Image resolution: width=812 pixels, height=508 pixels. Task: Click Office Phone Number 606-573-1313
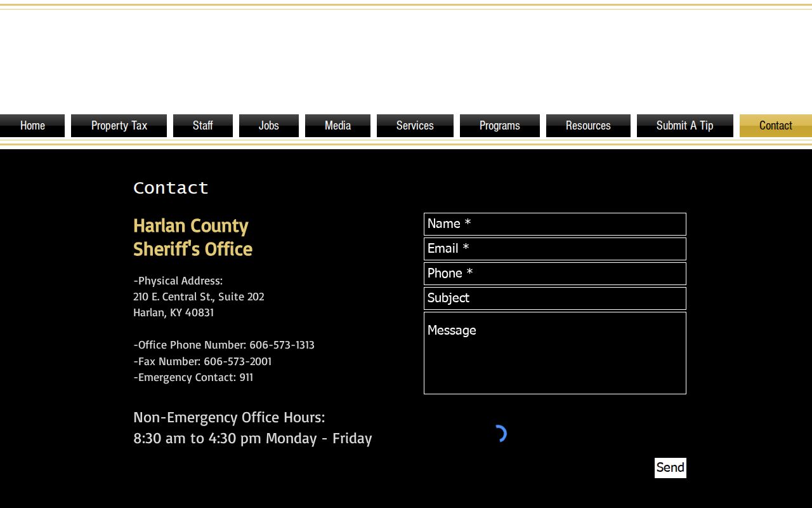coord(224,345)
